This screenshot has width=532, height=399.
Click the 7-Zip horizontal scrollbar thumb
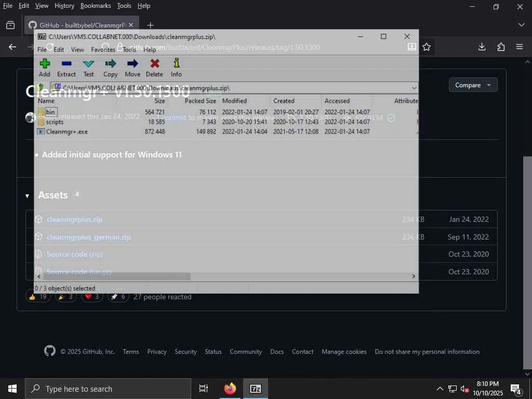(x=116, y=276)
